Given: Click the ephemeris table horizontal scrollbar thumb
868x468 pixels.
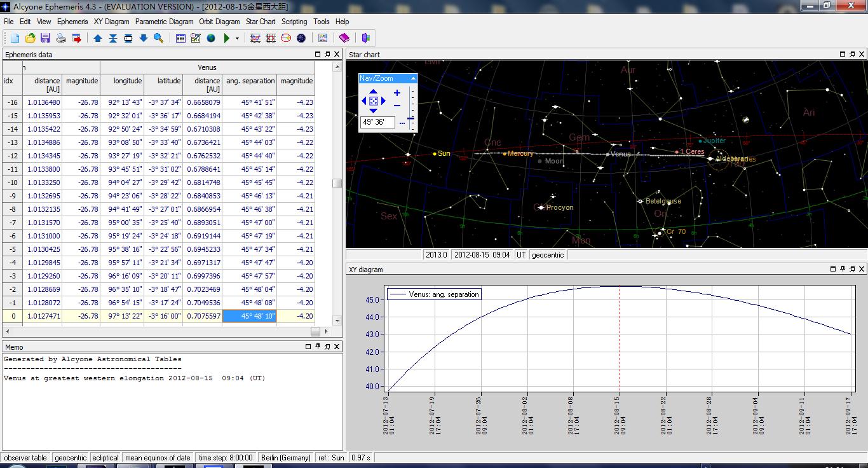Looking at the screenshot, I should pyautogui.click(x=315, y=331).
